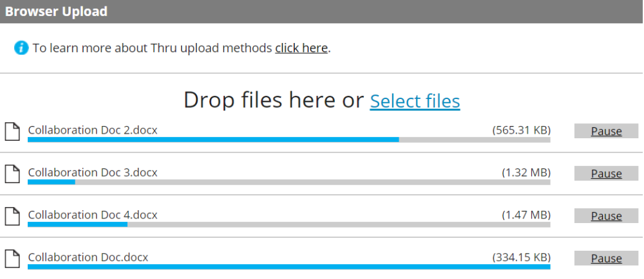The image size is (644, 279).
Task: Pause the Collaboration Doc 2.docx upload
Action: 606,131
